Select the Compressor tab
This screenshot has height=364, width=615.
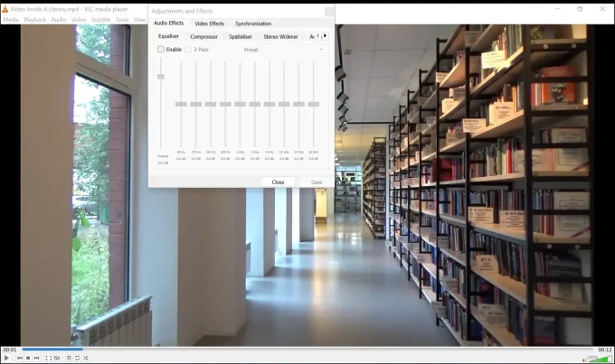pyautogui.click(x=203, y=37)
